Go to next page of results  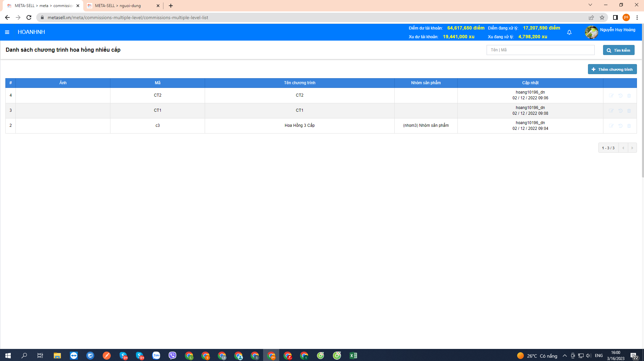[632, 148]
